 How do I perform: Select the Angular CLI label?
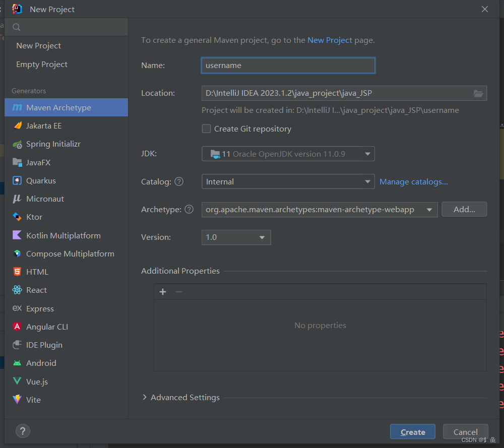coord(47,327)
